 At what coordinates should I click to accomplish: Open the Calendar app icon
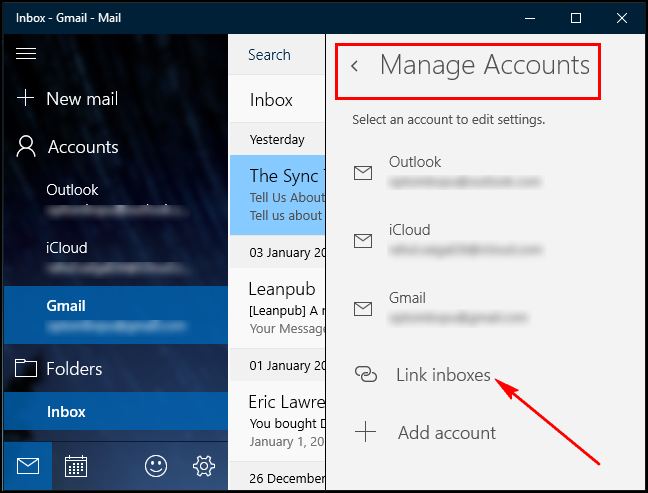(76, 466)
